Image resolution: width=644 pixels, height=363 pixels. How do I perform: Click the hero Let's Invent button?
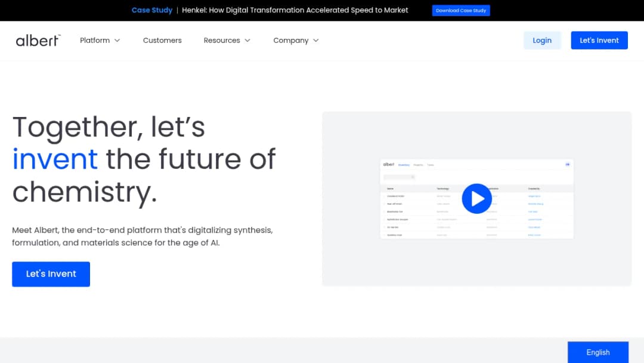tap(51, 274)
